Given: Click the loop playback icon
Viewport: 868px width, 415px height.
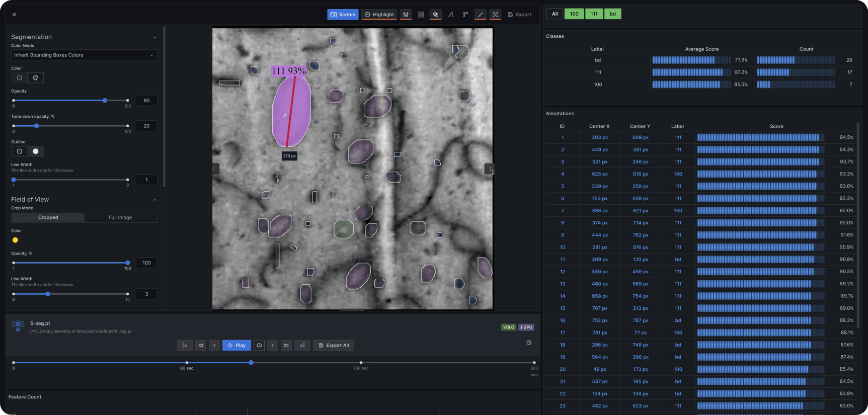Looking at the screenshot, I should tap(259, 345).
